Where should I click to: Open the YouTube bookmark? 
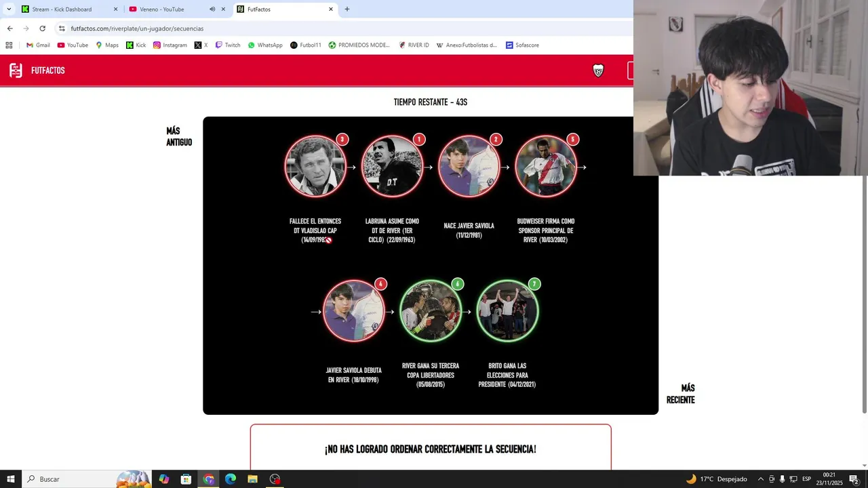pyautogui.click(x=73, y=45)
